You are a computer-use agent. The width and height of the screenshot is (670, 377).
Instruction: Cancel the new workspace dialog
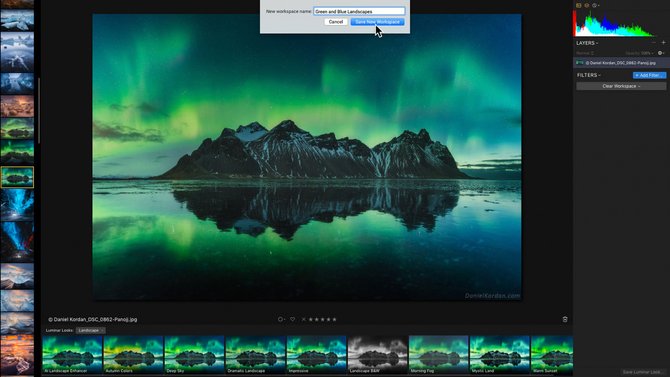point(335,22)
